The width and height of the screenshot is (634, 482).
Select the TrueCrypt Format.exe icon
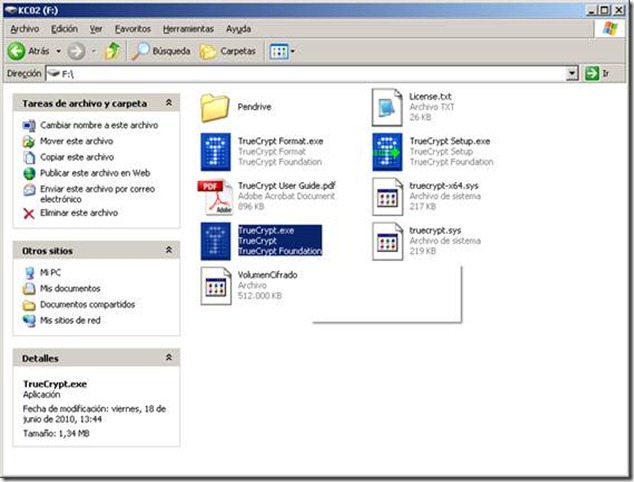click(216, 152)
